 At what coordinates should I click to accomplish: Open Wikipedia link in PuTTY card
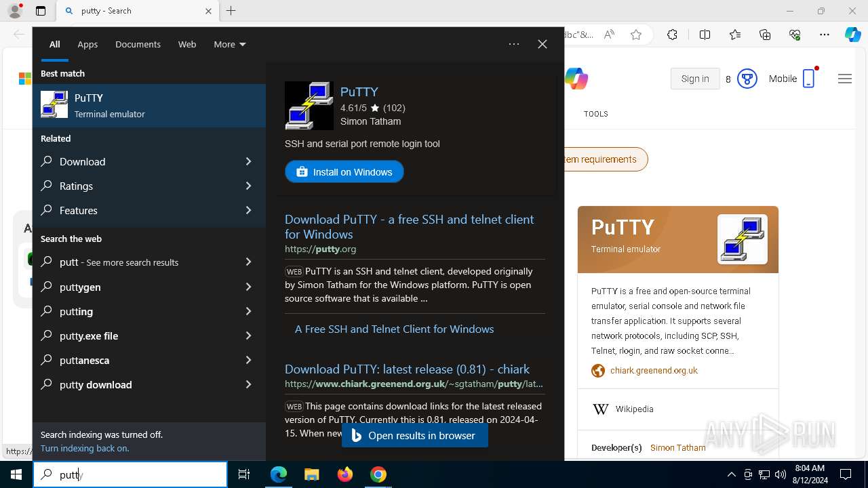click(x=634, y=409)
